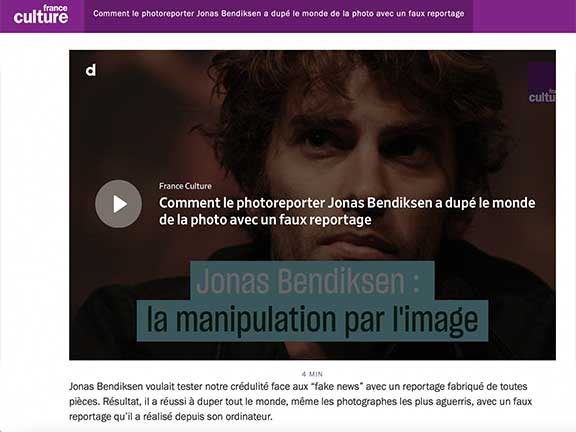Screen dimensions: 576x432
Task: Click the Dailymotion 'd' logo in player
Action: (91, 70)
